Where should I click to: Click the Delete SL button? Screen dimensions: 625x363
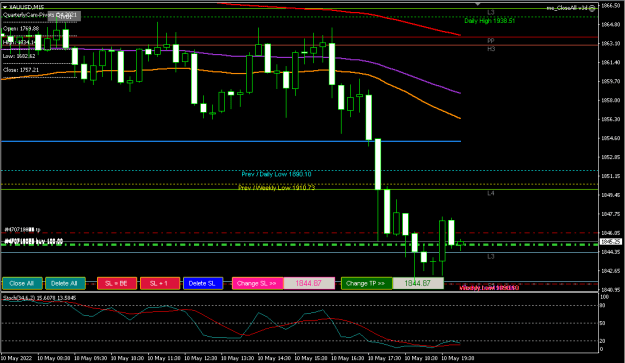coord(202,283)
